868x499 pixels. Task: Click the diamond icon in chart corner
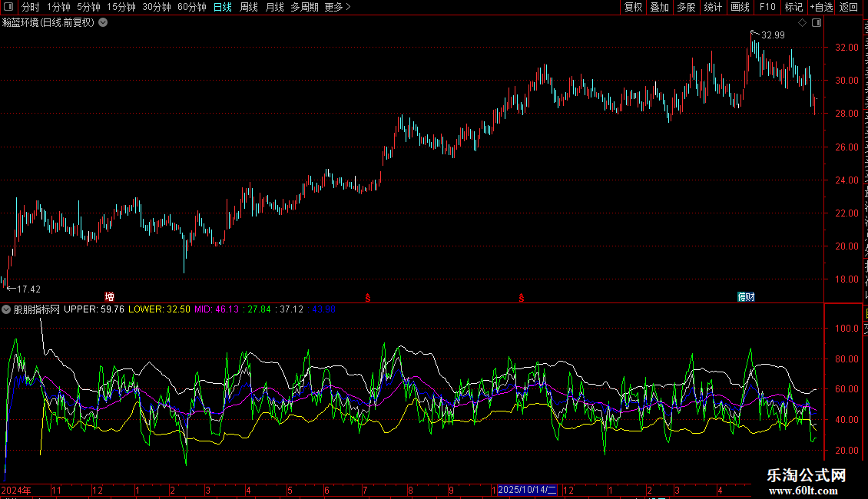(x=802, y=23)
